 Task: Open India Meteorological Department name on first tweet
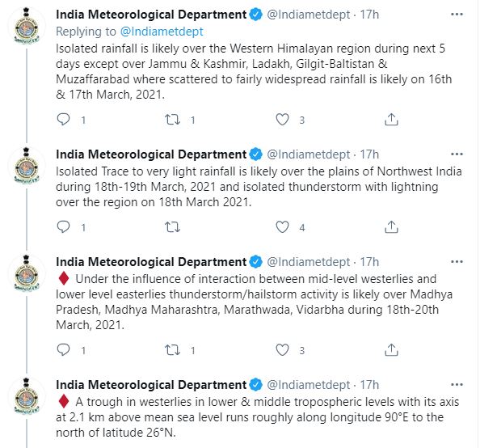(x=151, y=15)
